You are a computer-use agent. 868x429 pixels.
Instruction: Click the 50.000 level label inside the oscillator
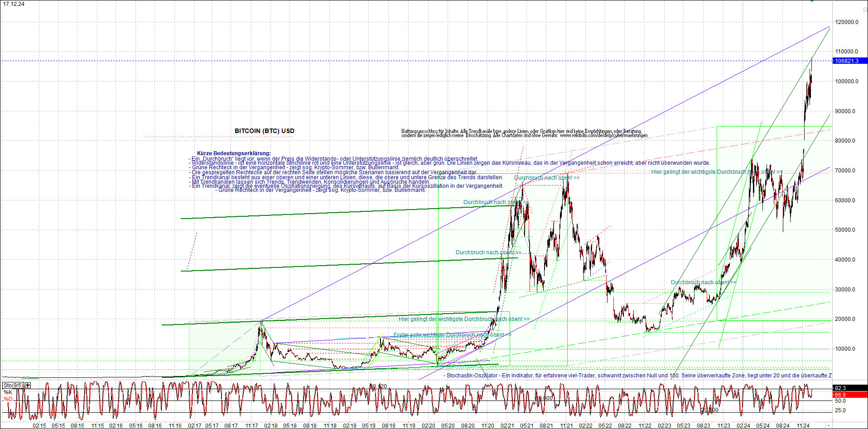(544, 398)
